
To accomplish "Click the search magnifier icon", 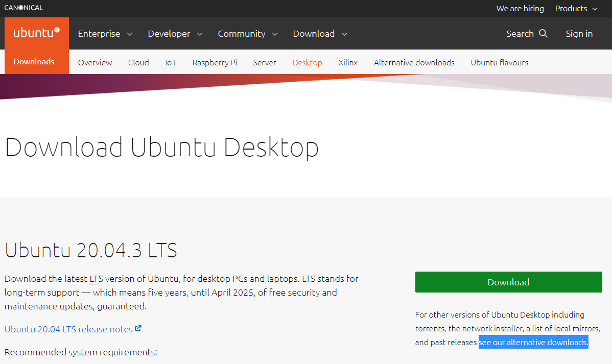I will 544,34.
